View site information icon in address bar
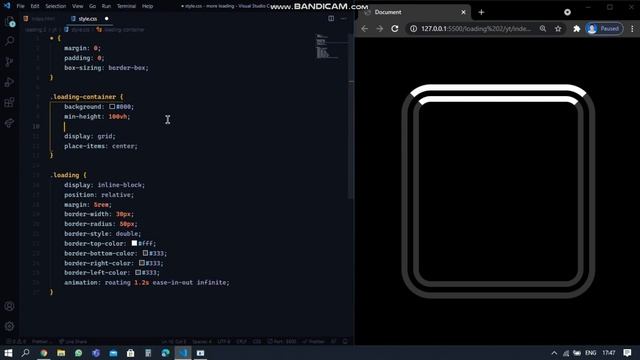 pos(413,29)
